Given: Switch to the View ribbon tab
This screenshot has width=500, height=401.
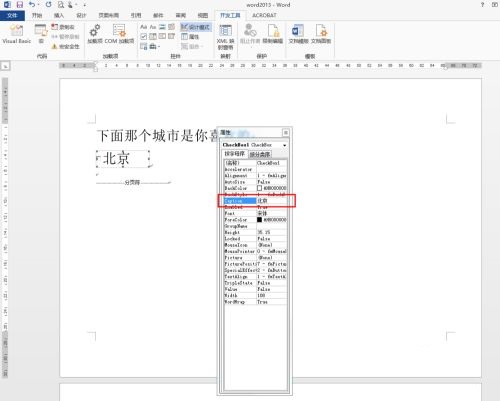Looking at the screenshot, I should [x=203, y=16].
